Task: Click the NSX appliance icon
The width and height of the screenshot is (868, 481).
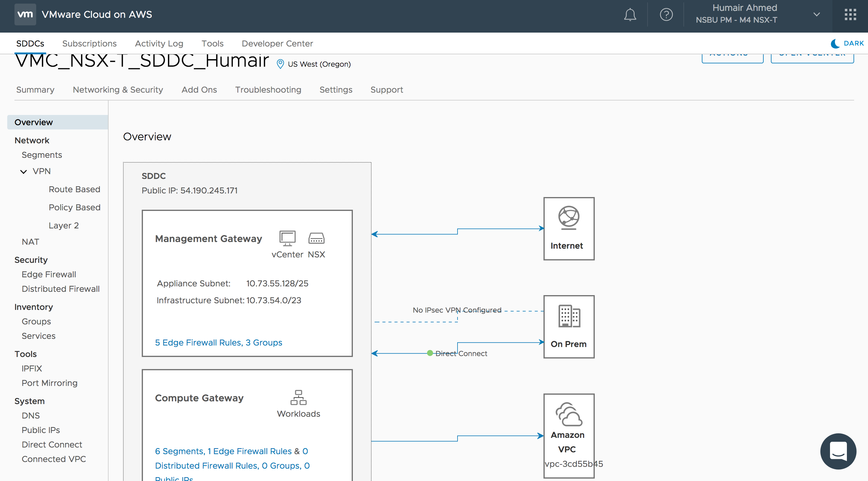Action: click(x=316, y=238)
